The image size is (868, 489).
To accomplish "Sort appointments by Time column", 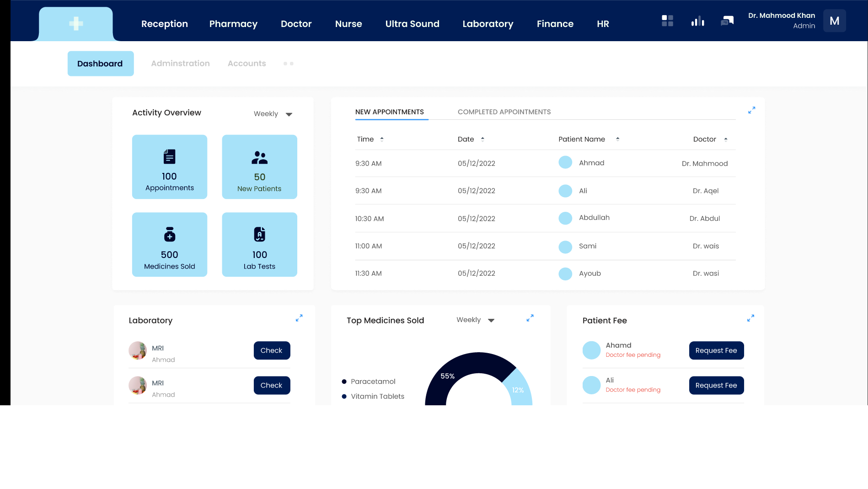I will (381, 139).
